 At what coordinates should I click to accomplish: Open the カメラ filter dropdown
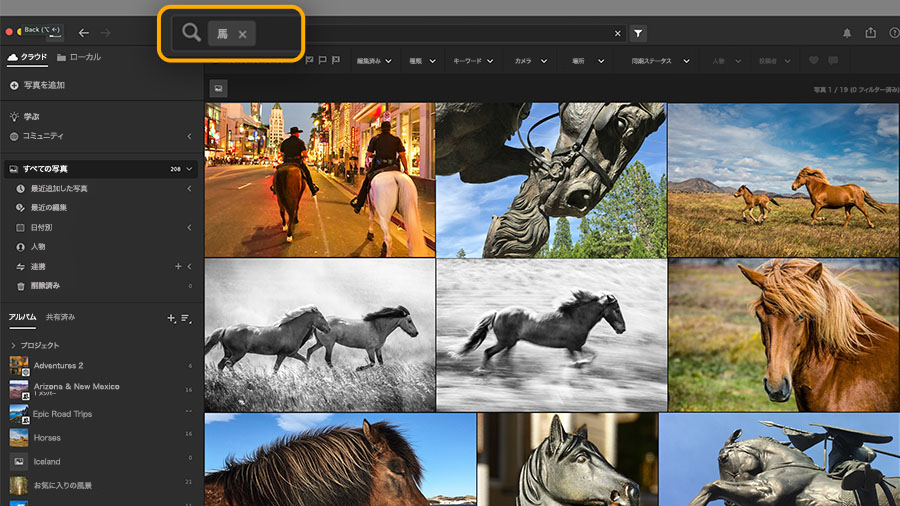point(530,61)
